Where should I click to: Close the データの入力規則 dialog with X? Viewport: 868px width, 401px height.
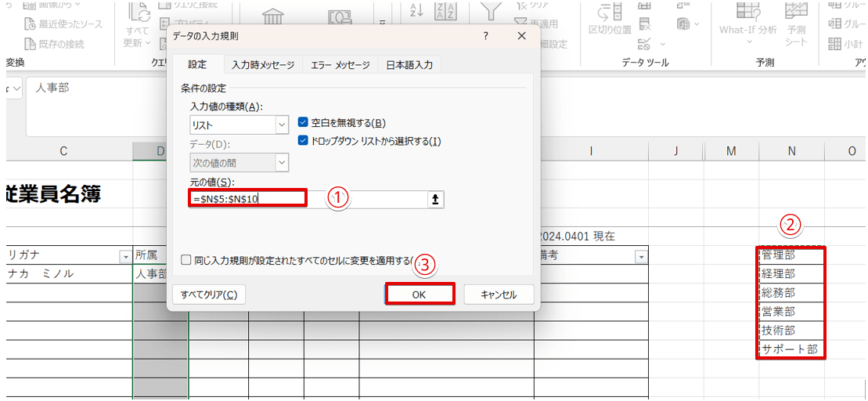pyautogui.click(x=521, y=37)
